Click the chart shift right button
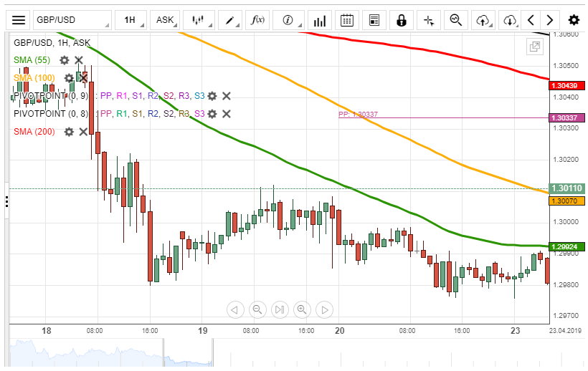The image size is (588, 371). coord(324,310)
